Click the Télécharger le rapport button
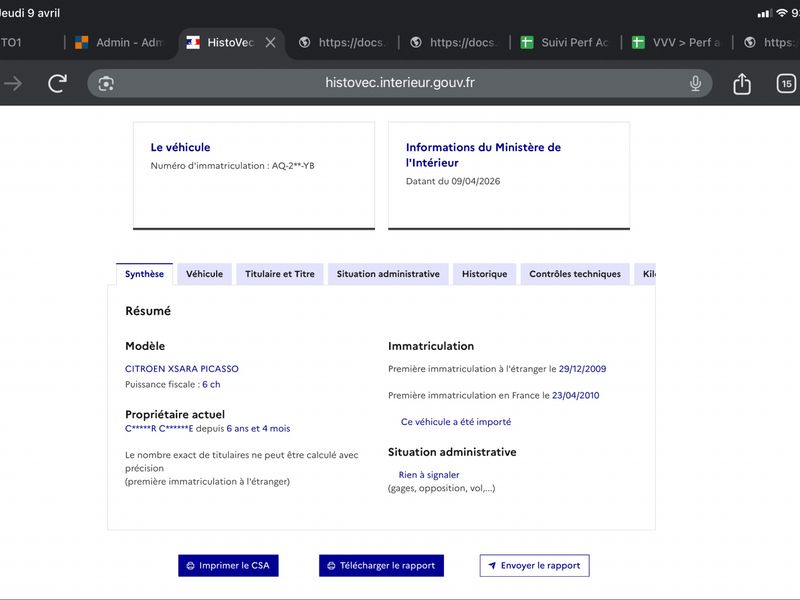The width and height of the screenshot is (800, 600). point(381,565)
